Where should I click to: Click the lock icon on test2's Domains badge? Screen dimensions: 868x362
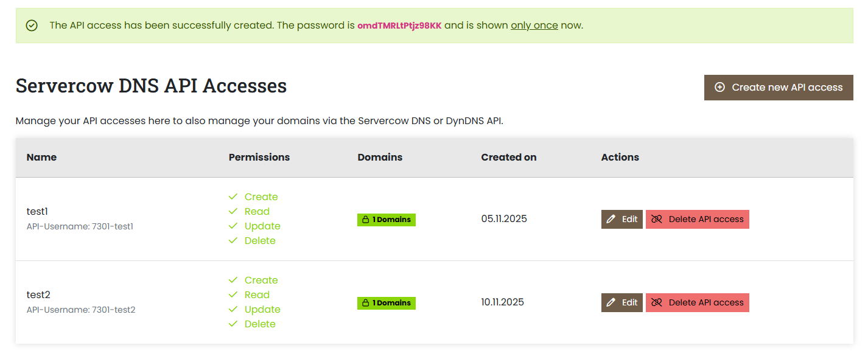point(365,302)
